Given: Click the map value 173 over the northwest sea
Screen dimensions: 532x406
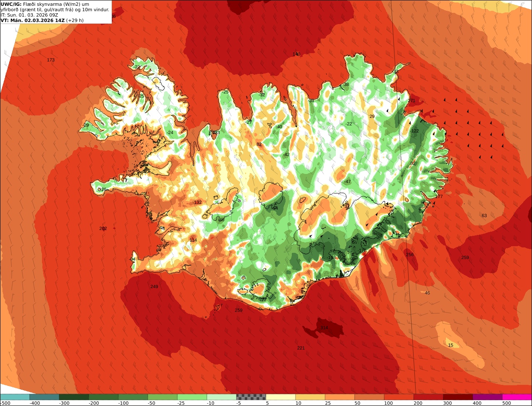Looking at the screenshot, I should point(51,60).
